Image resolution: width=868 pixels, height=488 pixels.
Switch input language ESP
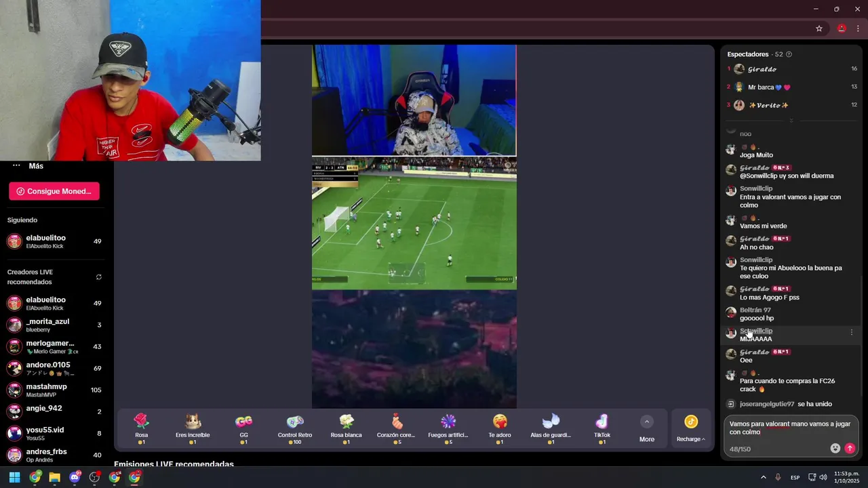point(795,477)
